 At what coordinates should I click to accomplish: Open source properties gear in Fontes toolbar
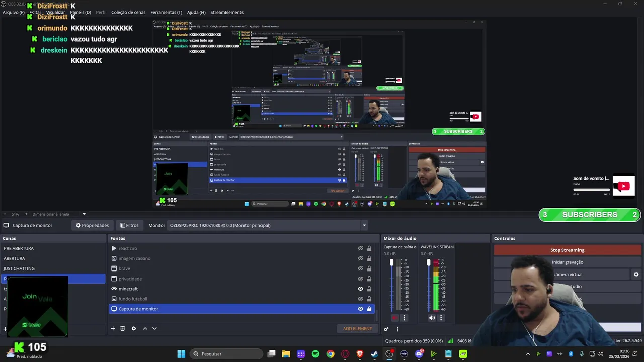134,328
